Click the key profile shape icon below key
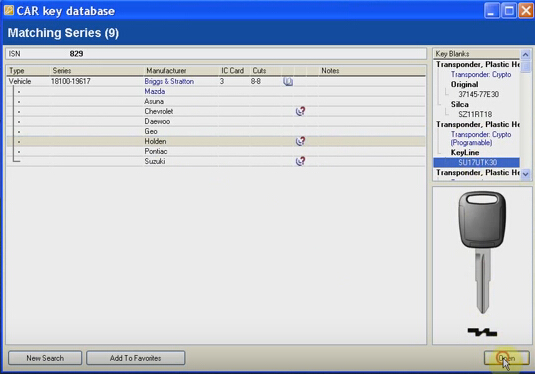This screenshot has width=535, height=374. click(482, 332)
